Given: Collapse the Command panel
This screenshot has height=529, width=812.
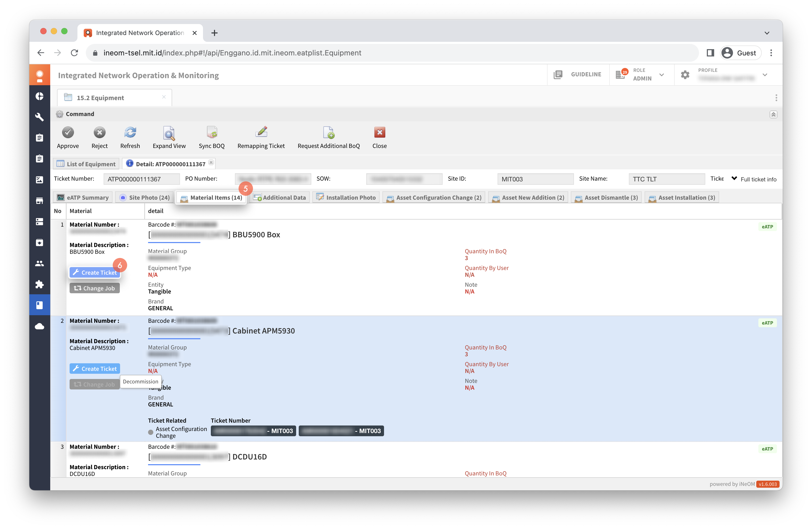Looking at the screenshot, I should pyautogui.click(x=774, y=114).
